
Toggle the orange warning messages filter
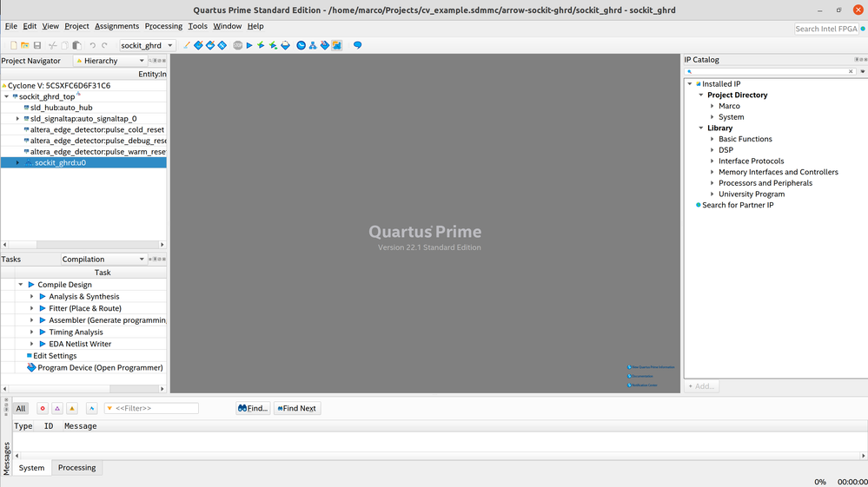click(72, 409)
